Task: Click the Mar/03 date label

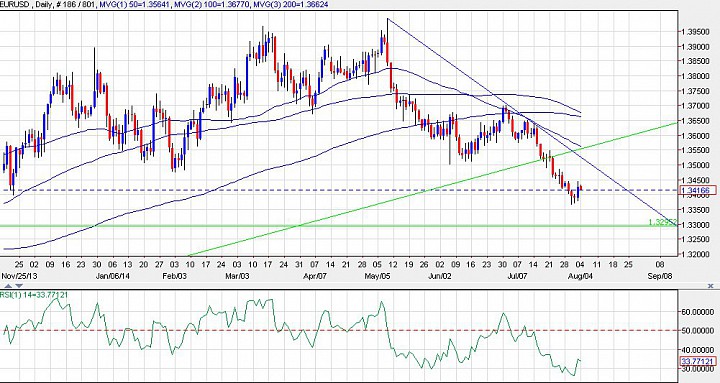Action: tap(237, 276)
